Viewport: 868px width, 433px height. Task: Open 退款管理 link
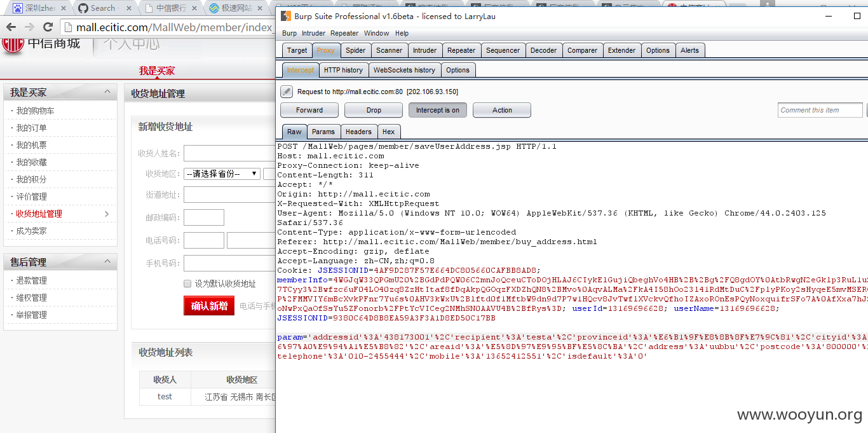coord(31,280)
